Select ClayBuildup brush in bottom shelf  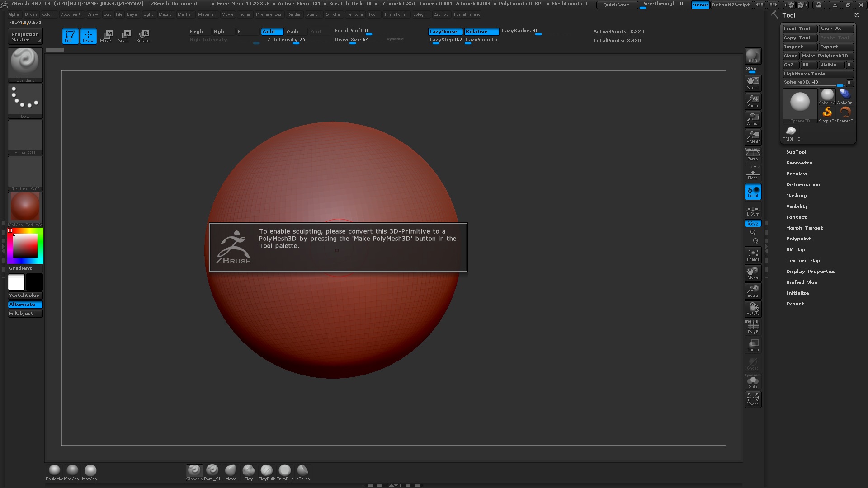click(267, 473)
